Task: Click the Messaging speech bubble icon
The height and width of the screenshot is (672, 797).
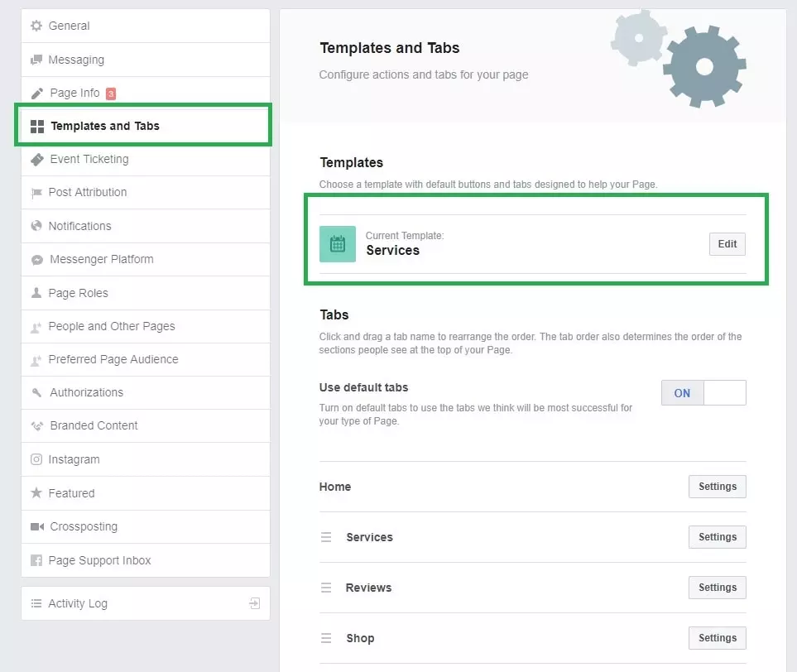Action: [36, 60]
